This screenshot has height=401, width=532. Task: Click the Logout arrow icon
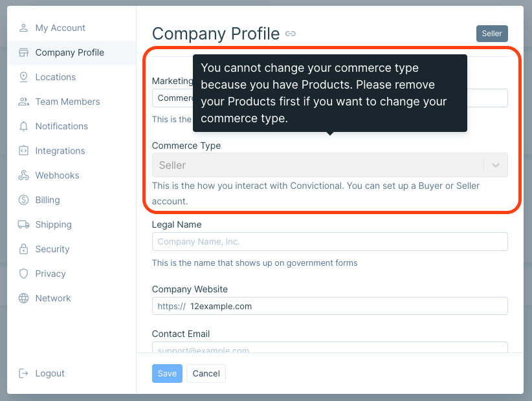click(24, 373)
